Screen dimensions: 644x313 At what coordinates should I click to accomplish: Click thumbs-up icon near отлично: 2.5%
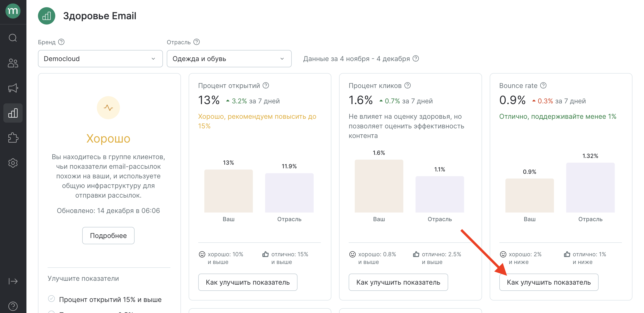[416, 254]
